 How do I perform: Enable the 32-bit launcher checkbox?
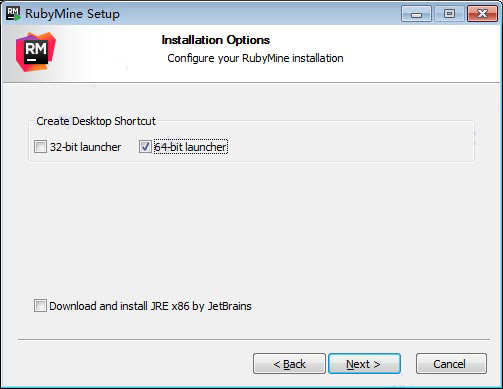(x=40, y=147)
